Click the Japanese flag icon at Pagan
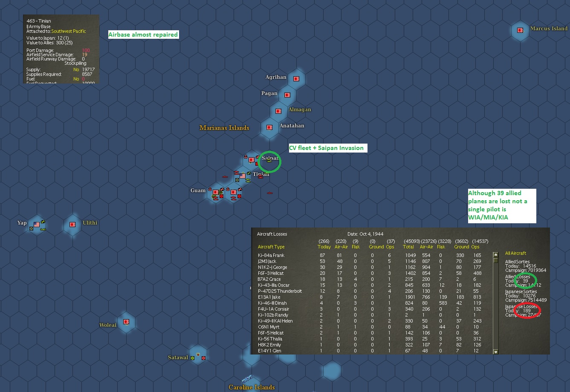This screenshot has width=570, height=392. [x=287, y=95]
